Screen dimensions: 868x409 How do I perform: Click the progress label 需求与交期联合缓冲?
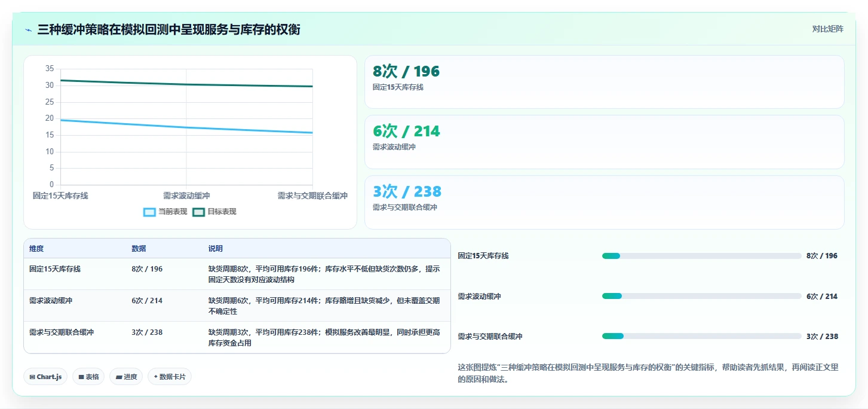click(490, 337)
